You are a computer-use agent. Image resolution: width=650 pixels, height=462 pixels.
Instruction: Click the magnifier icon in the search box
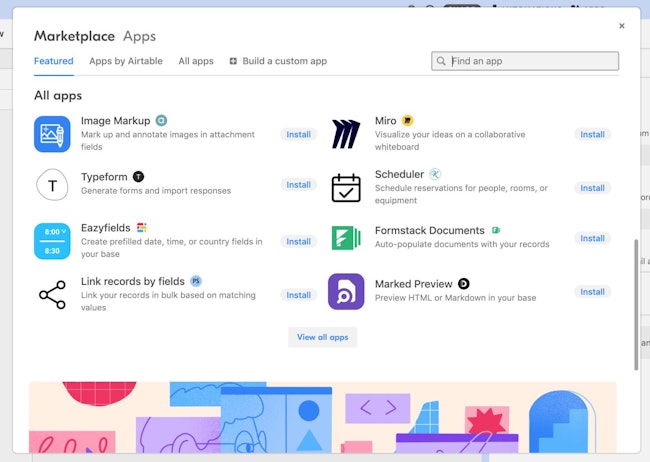441,61
